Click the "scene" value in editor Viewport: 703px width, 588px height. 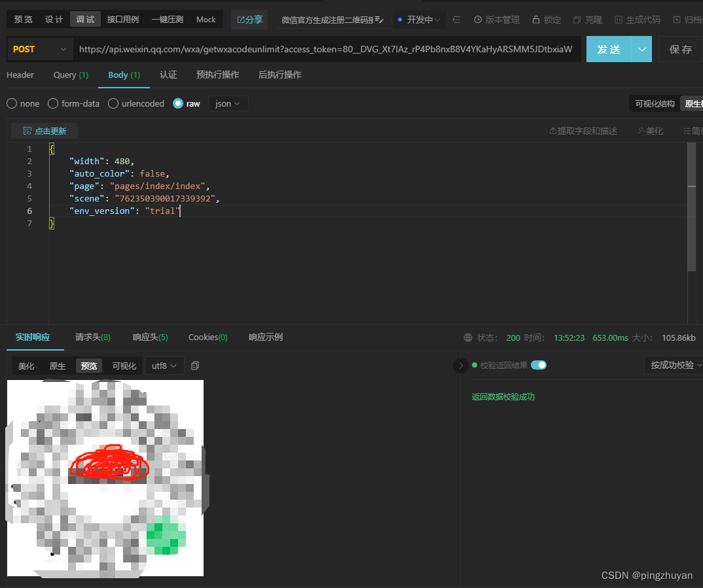click(164, 198)
